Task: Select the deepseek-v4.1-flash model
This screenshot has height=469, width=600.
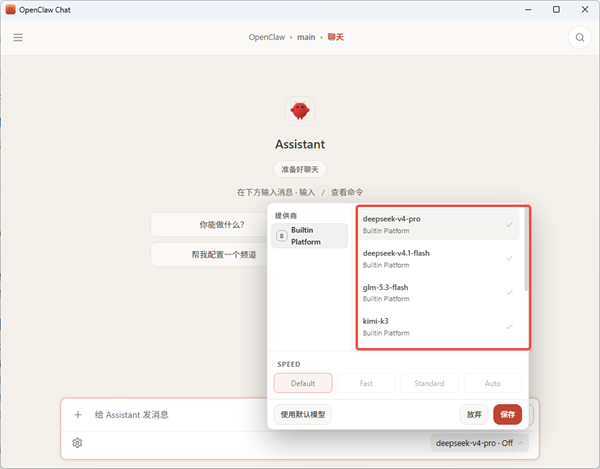Action: [x=439, y=259]
